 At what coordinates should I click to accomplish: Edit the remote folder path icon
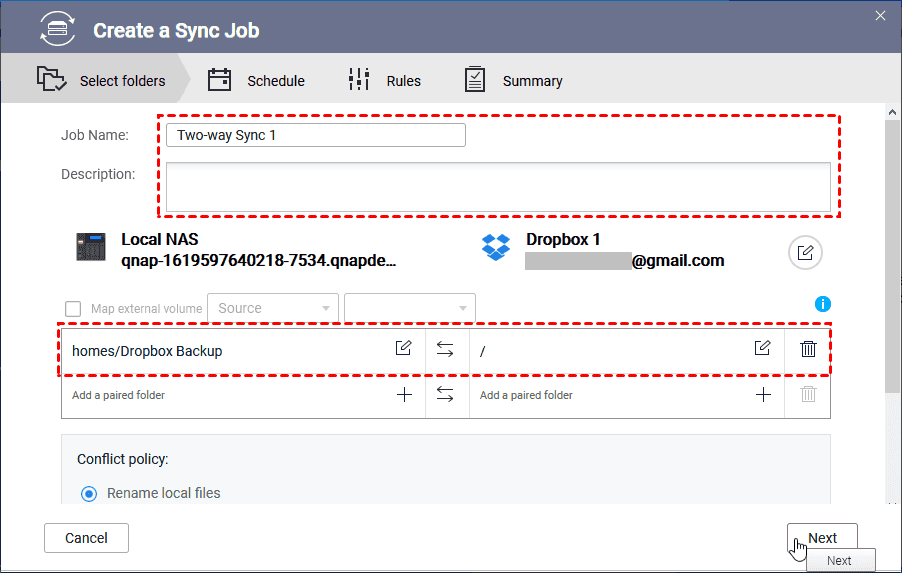click(762, 349)
